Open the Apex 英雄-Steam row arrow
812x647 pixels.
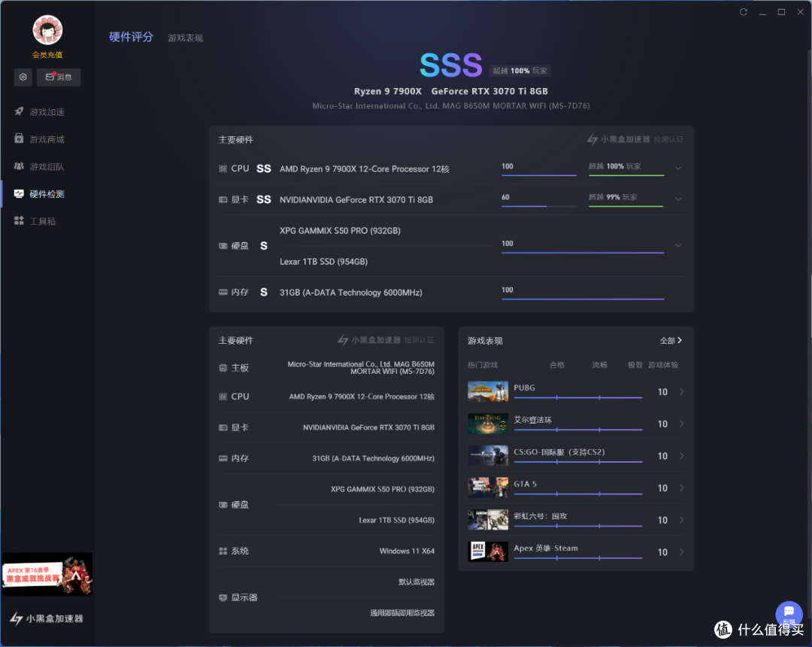click(x=681, y=552)
